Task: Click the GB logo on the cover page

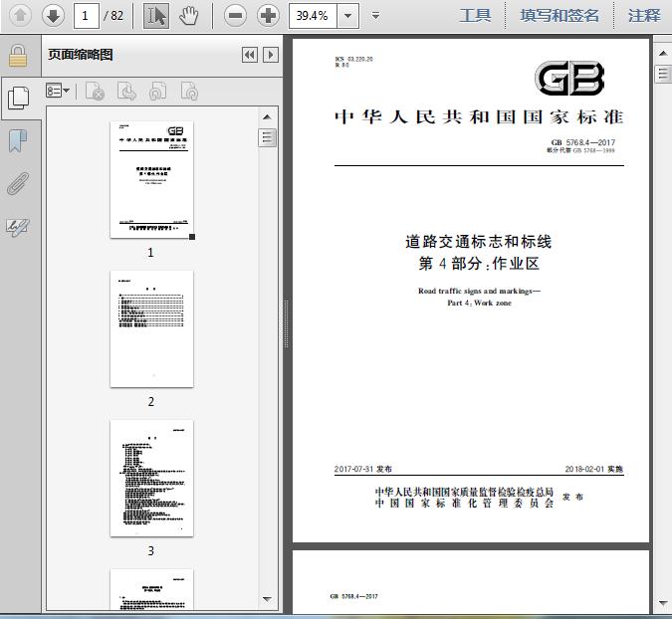Action: click(x=569, y=79)
